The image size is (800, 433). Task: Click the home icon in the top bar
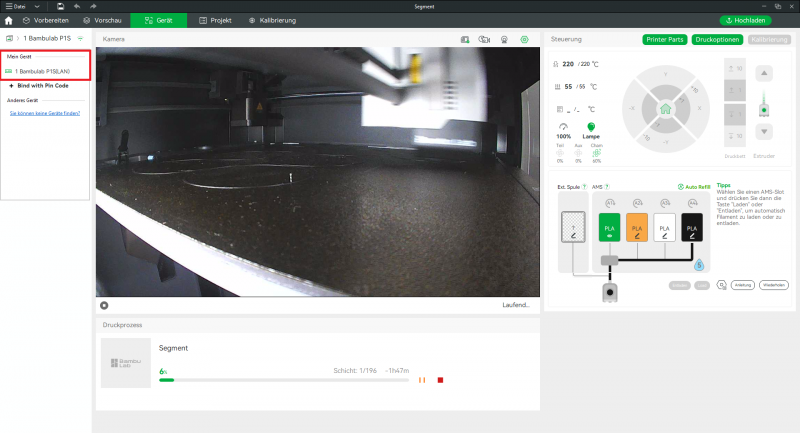point(9,20)
